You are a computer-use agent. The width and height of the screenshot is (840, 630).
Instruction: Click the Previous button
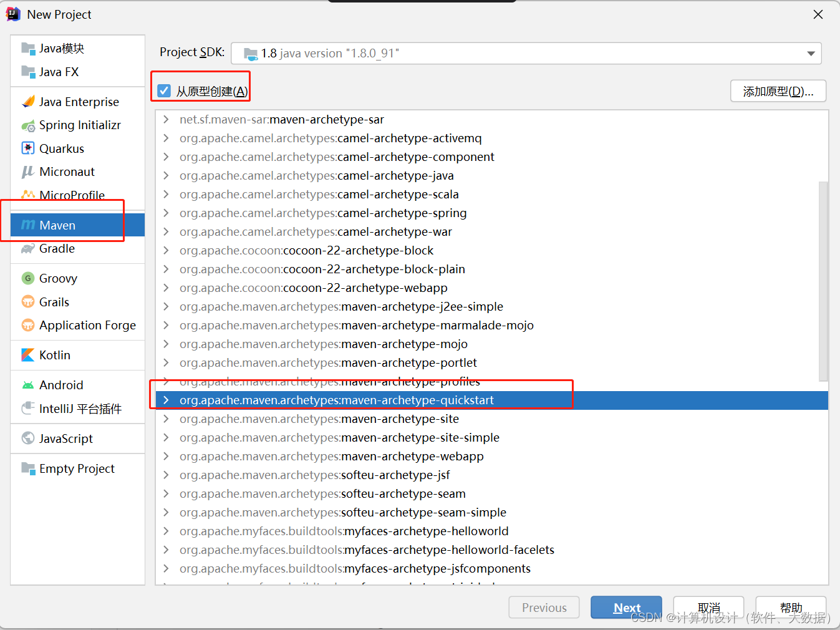(544, 608)
